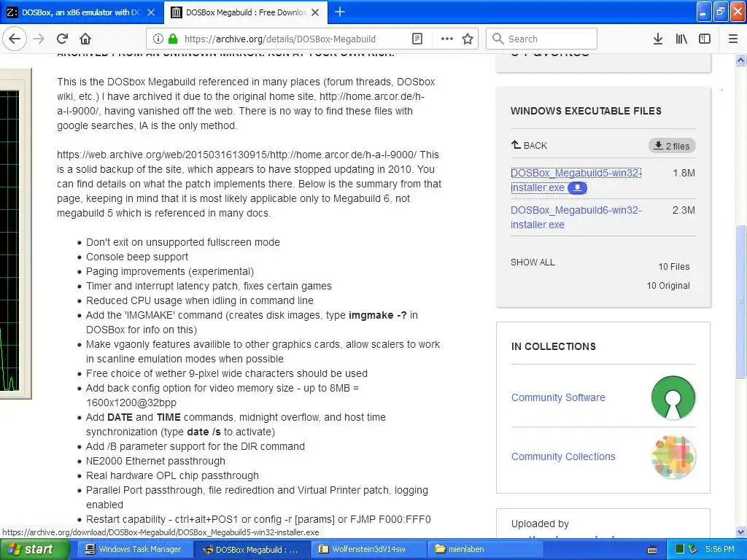This screenshot has width=747, height=560.
Task: Switch to the DOSBox x86 emulator tab
Action: coord(82,12)
